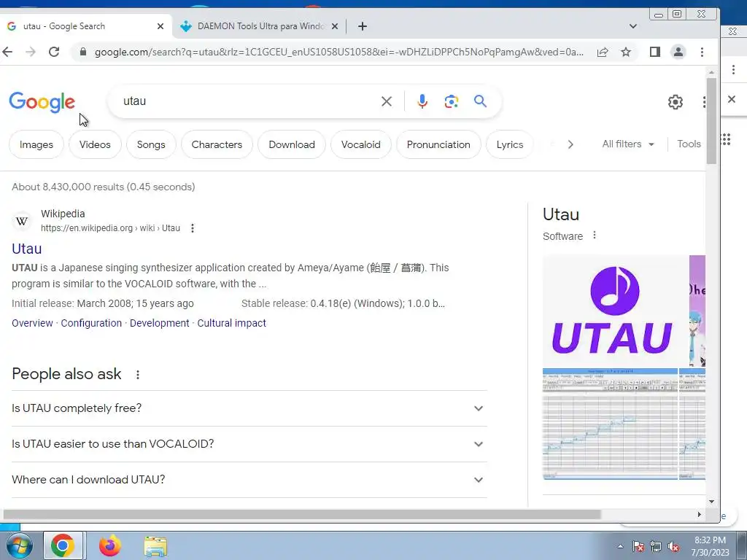Viewport: 747px width, 560px height.
Task: Go back with the browser back arrow
Action: (x=7, y=52)
